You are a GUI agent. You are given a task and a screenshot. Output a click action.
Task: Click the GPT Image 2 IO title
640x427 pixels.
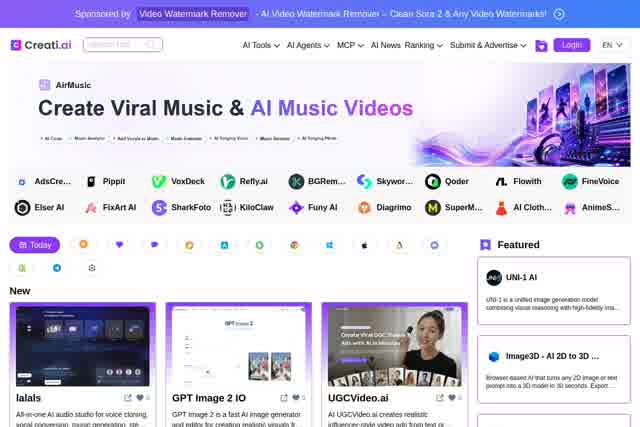pos(209,398)
